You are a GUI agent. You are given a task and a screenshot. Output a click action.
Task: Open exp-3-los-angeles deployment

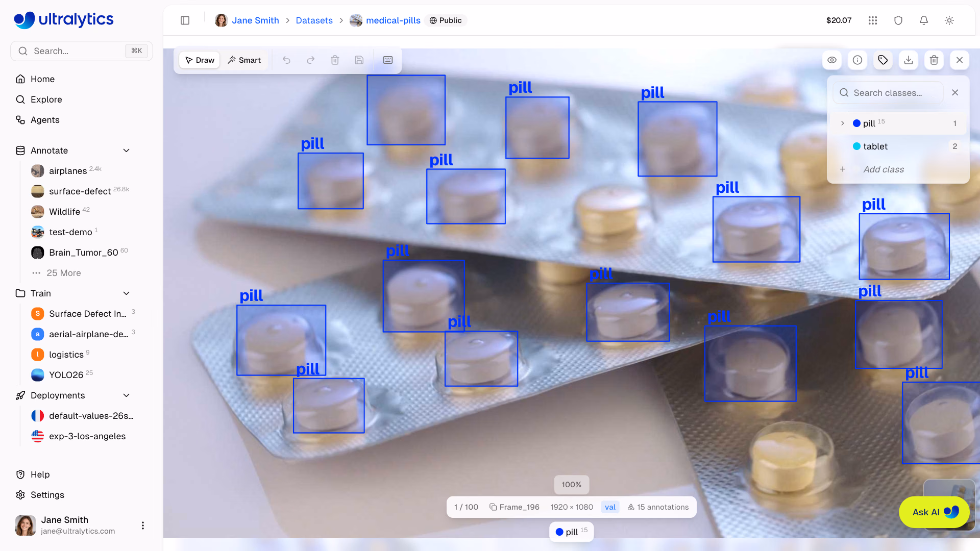pos(87,436)
